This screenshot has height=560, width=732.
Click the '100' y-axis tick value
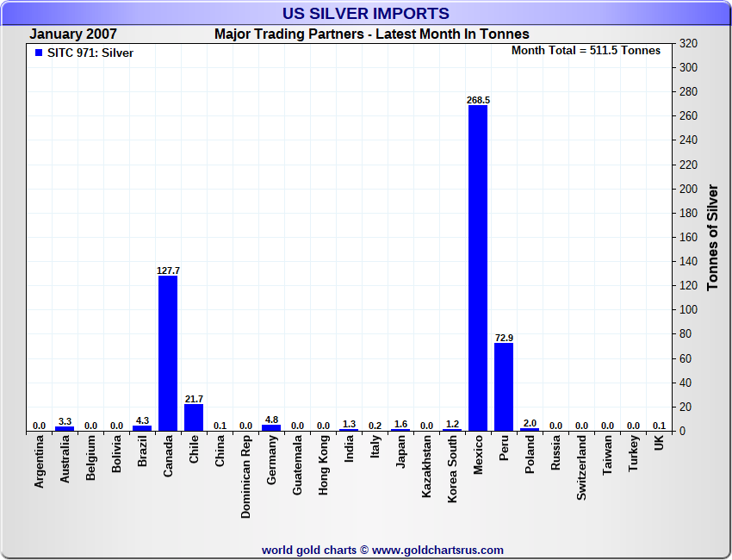tap(688, 309)
